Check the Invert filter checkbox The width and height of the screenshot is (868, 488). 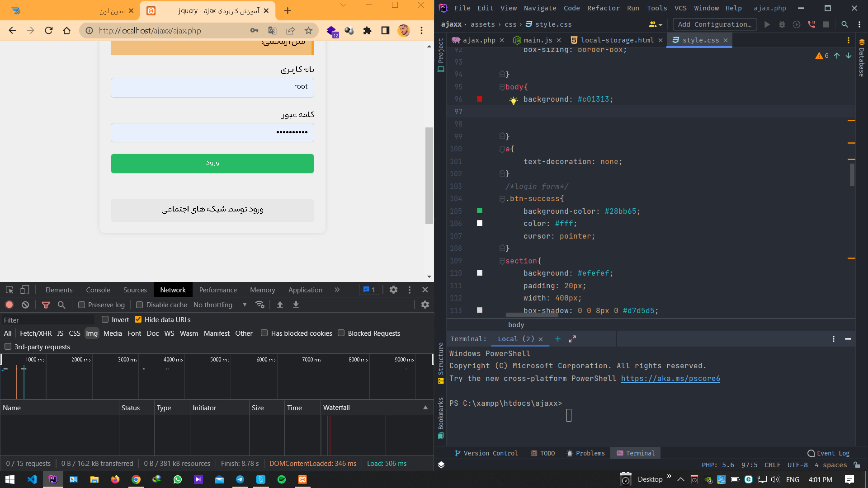pyautogui.click(x=105, y=319)
